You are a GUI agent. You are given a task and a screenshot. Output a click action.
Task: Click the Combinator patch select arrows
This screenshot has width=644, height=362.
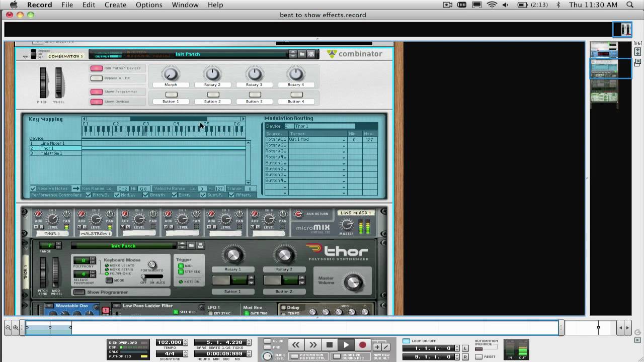tap(292, 54)
